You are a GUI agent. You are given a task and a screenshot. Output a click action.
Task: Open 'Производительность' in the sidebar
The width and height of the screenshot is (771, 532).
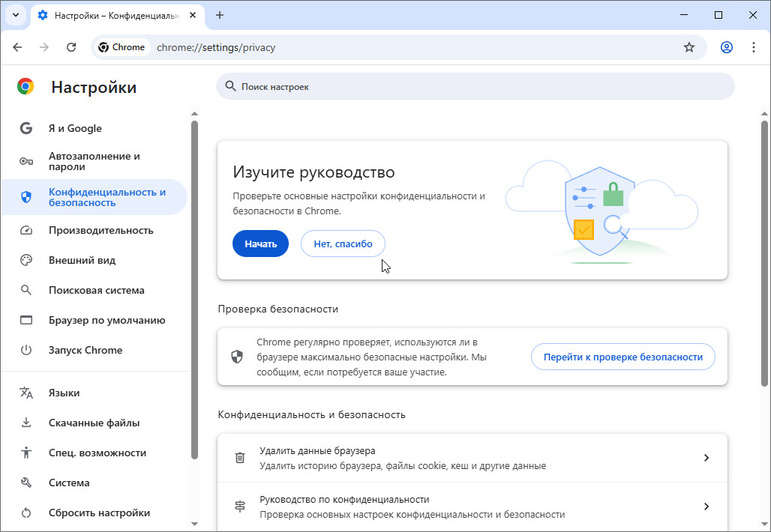100,230
